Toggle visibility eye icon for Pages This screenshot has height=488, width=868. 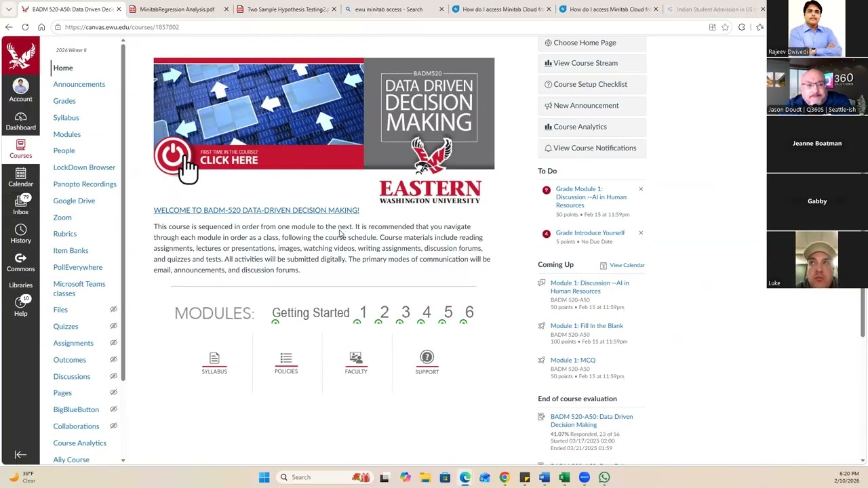tap(113, 392)
